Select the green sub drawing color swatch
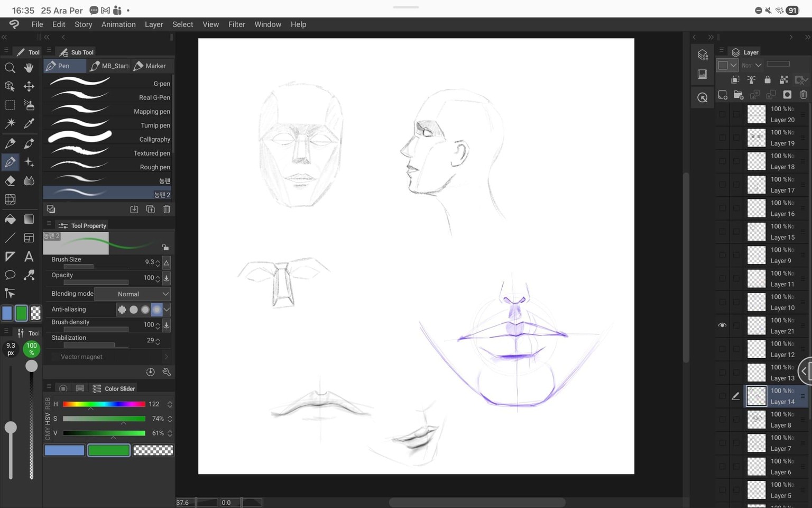 click(x=109, y=450)
